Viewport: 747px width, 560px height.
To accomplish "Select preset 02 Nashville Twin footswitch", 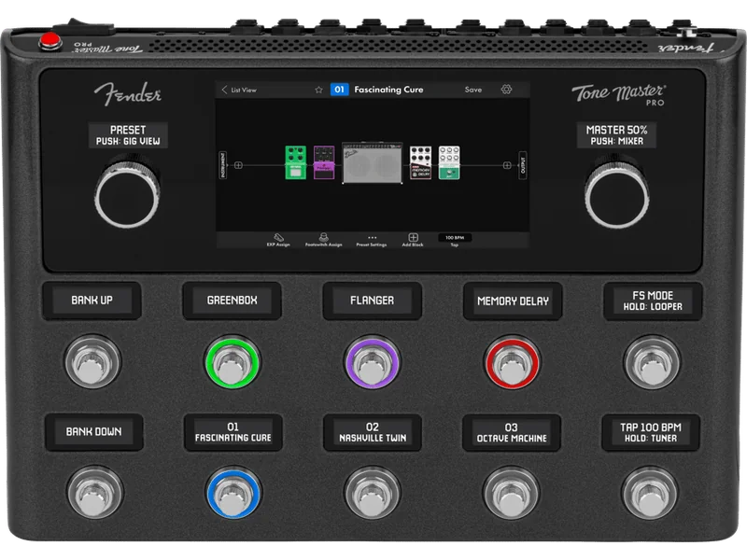I will pos(372,493).
